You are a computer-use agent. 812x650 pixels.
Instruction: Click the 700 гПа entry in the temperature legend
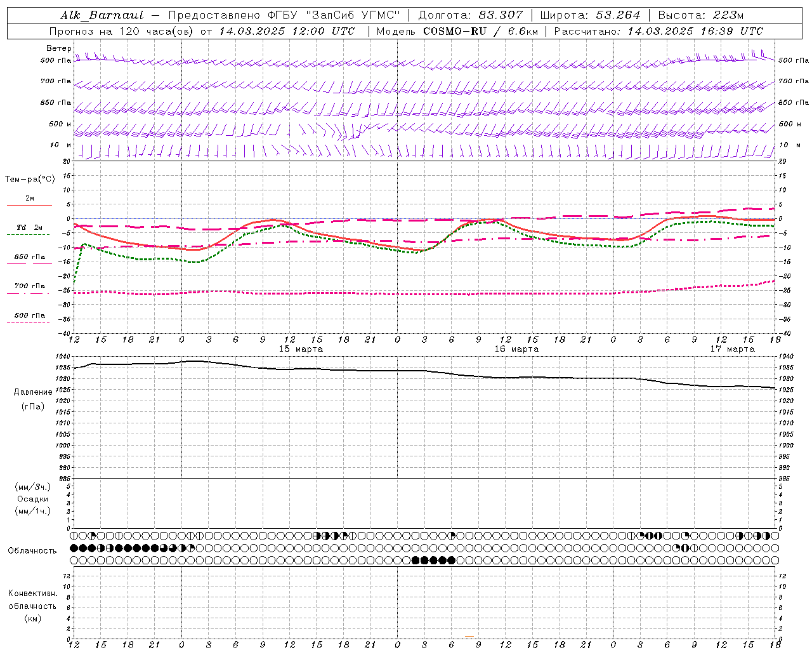click(x=30, y=286)
